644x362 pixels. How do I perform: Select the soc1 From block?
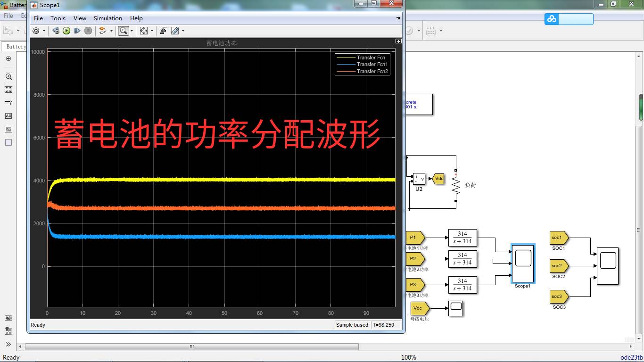point(559,238)
